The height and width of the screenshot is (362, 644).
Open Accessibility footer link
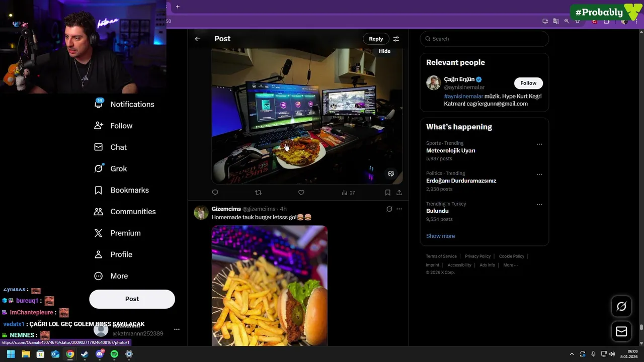tap(459, 265)
